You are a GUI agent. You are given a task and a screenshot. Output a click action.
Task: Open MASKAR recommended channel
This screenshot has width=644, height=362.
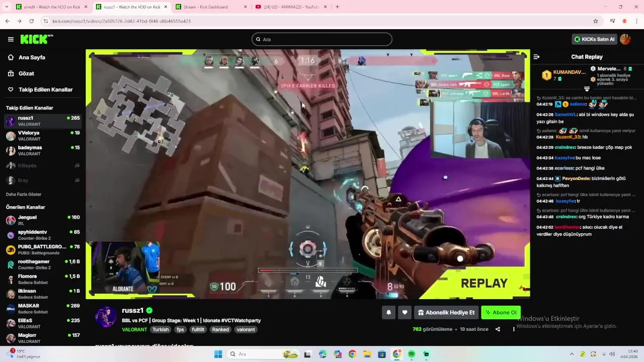click(43, 309)
